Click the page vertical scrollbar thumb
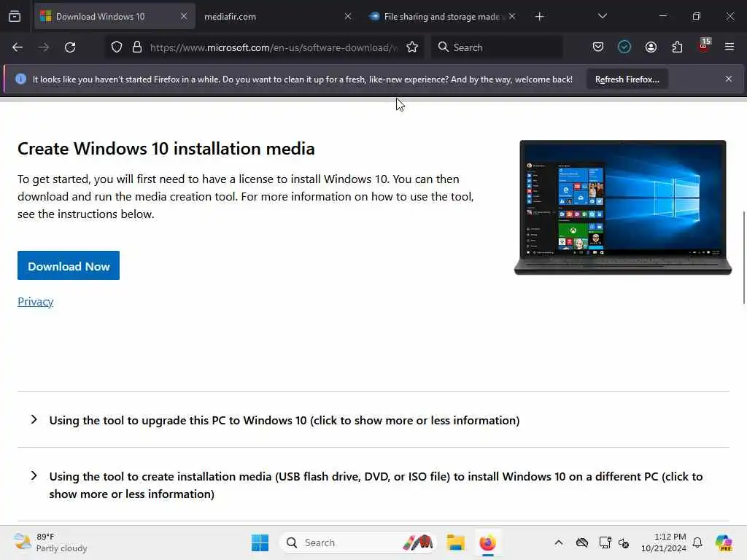 (x=743, y=257)
